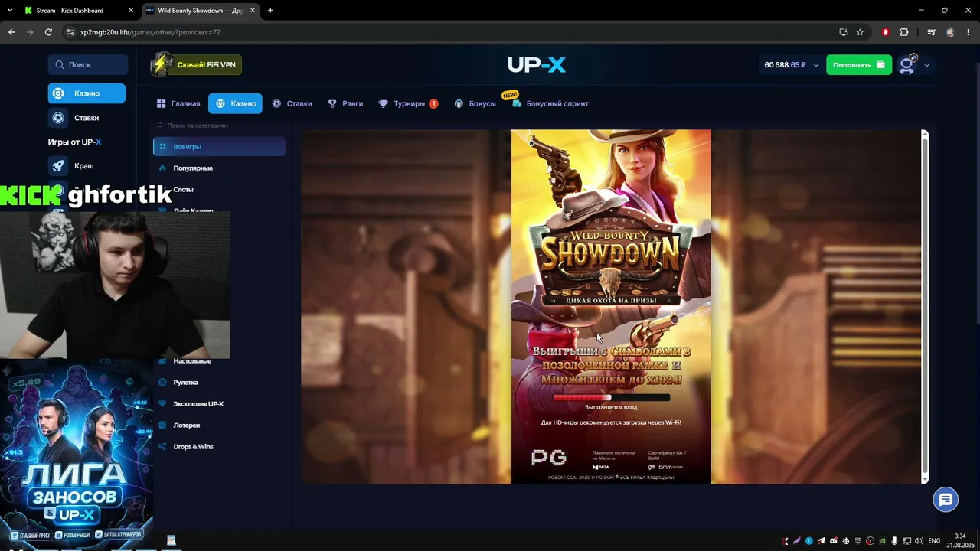Screen dimensions: 980x551
Task: Open the browser extensions puzzle menu
Action: click(x=904, y=32)
